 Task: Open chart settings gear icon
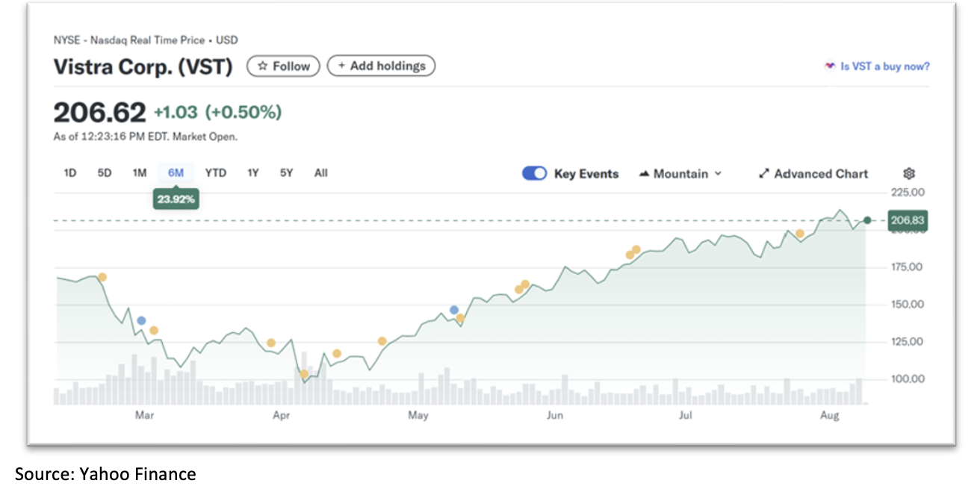pyautogui.click(x=908, y=173)
